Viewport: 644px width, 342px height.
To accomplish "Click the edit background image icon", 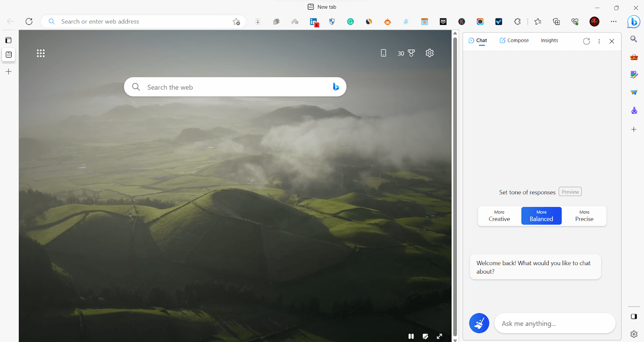I will (x=425, y=336).
